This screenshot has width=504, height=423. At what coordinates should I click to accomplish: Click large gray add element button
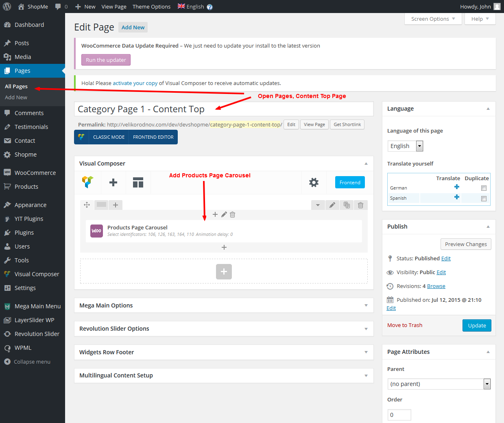click(224, 272)
